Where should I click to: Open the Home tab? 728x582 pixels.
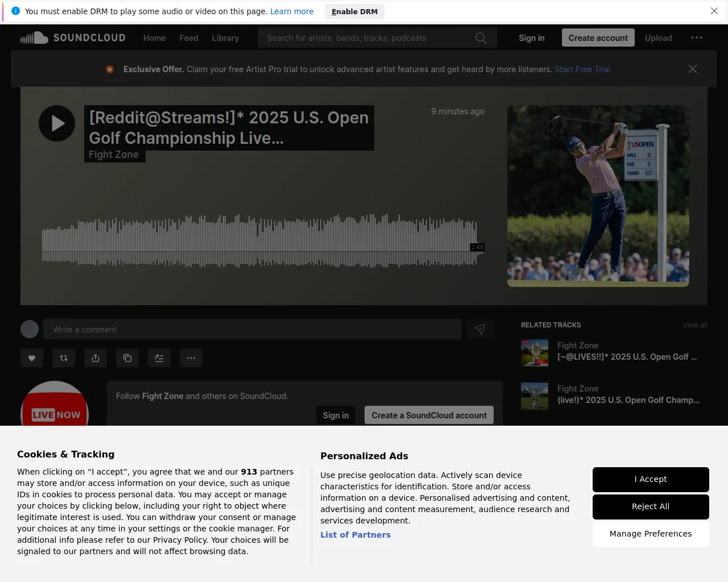tap(155, 38)
